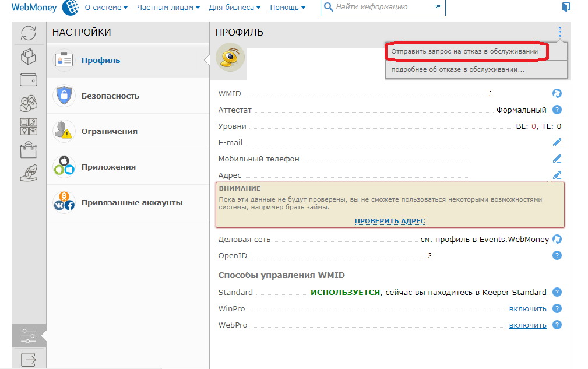This screenshot has width=588, height=369.
Task: Edit Мобильный телефон with pencil icon
Action: tap(557, 159)
